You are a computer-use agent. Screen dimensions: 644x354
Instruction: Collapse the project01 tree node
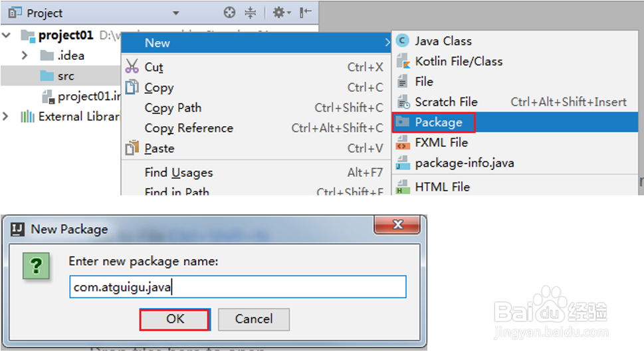pyautogui.click(x=7, y=35)
